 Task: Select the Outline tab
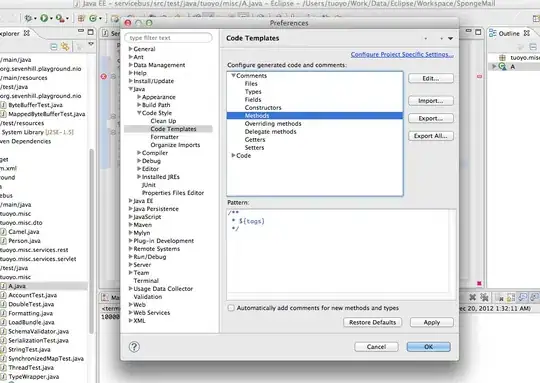(x=509, y=33)
